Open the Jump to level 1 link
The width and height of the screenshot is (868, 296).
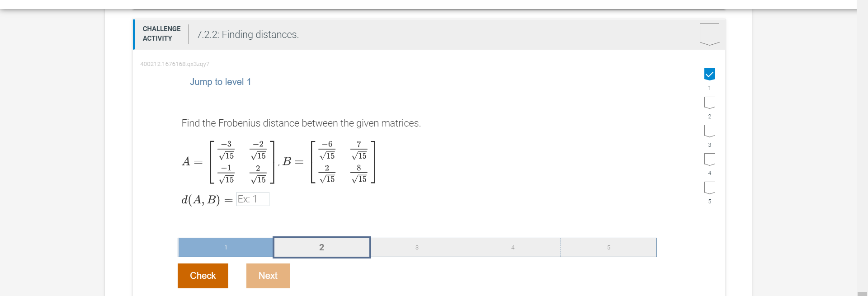point(220,82)
